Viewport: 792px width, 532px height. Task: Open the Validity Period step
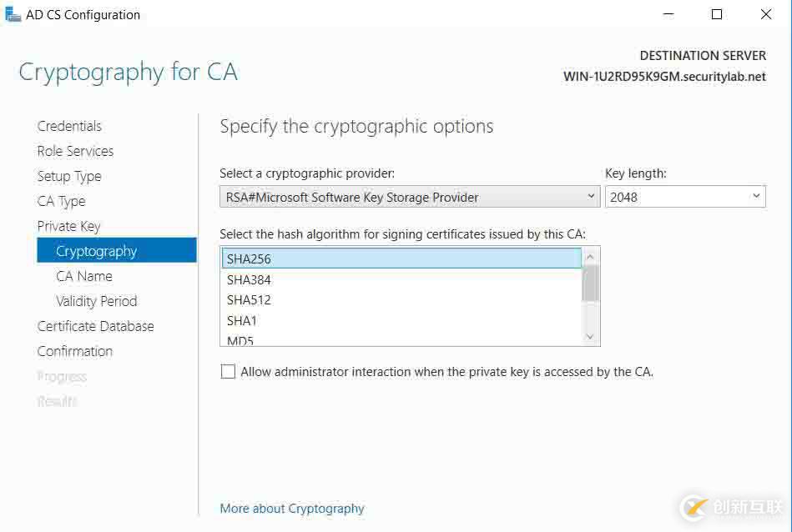[96, 301]
